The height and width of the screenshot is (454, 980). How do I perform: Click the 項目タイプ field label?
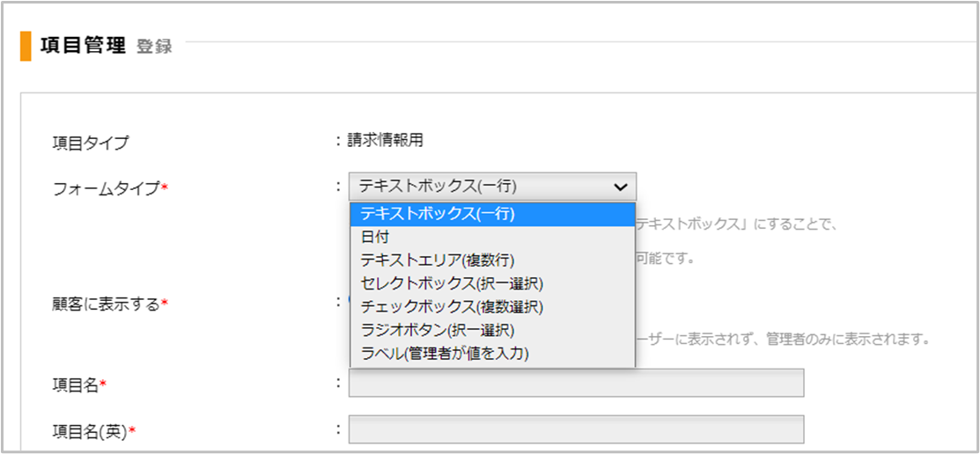click(x=91, y=142)
